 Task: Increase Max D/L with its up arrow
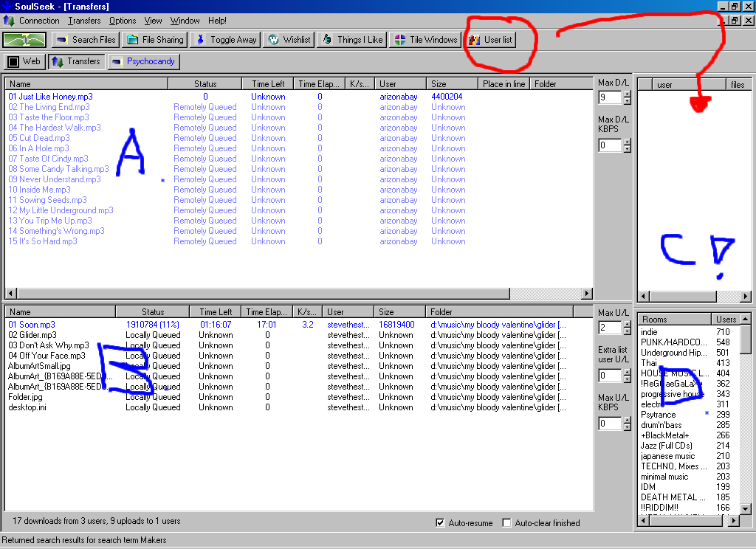coord(627,94)
